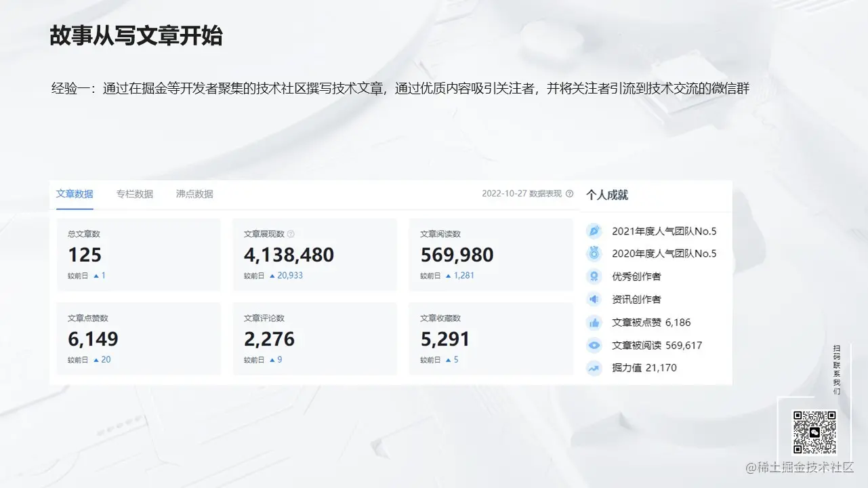Select the 文章收藏数 value 5,291
This screenshot has width=868, height=488.
(x=445, y=339)
